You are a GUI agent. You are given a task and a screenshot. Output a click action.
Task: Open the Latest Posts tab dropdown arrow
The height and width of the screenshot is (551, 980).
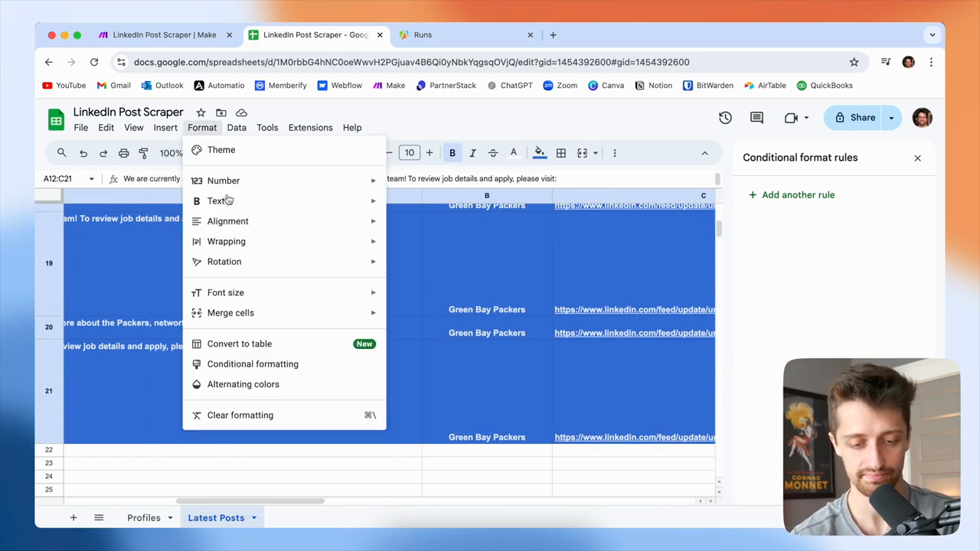[253, 518]
